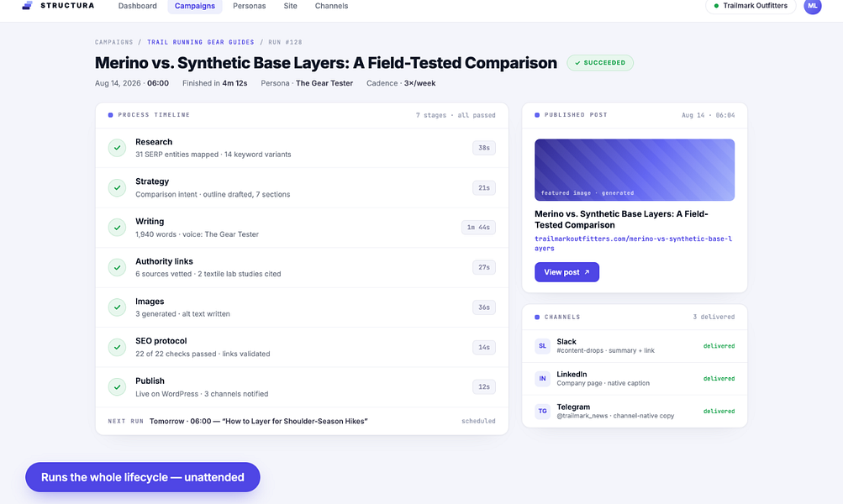Click the Strategy stage checkmark icon
Screen dimensions: 843x504
[x=117, y=187]
